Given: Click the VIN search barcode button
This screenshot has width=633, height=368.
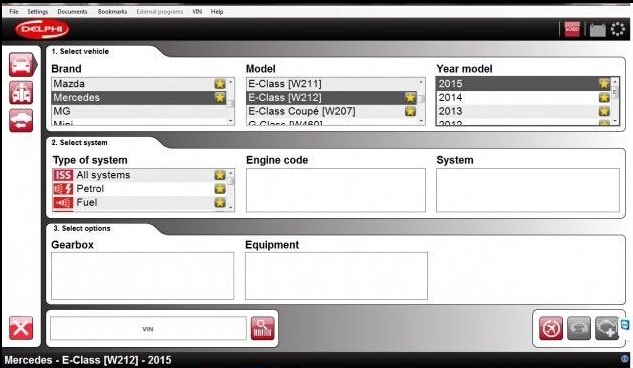Looking at the screenshot, I should pyautogui.click(x=262, y=328).
